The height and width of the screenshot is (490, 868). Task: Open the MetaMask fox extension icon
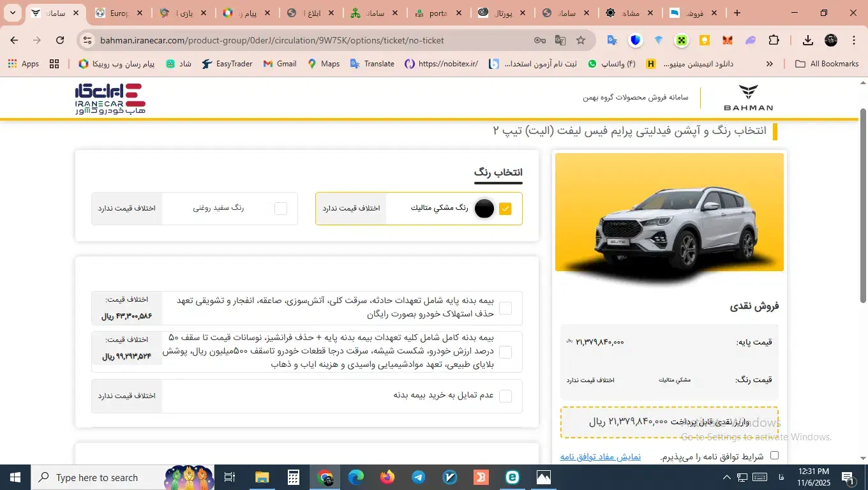[728, 40]
